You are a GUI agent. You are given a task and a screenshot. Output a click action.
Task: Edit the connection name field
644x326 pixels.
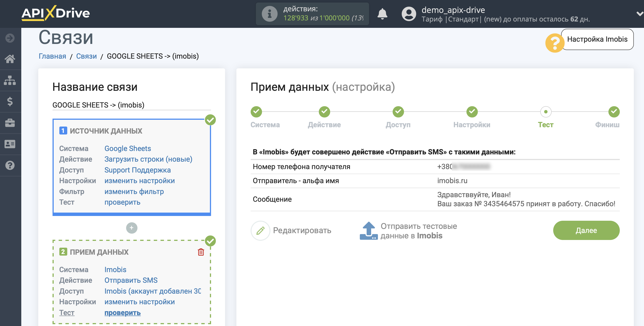tap(132, 105)
